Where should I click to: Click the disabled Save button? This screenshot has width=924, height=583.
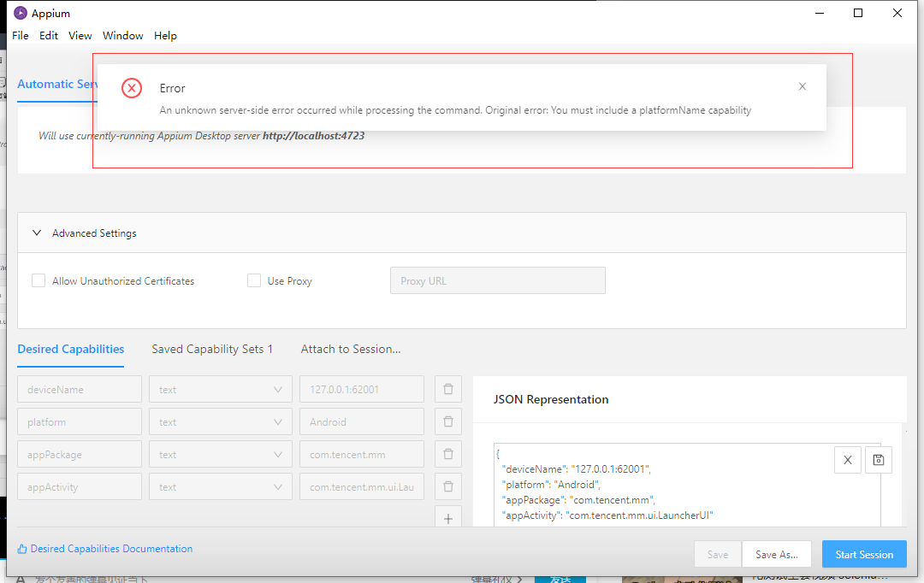[718, 554]
